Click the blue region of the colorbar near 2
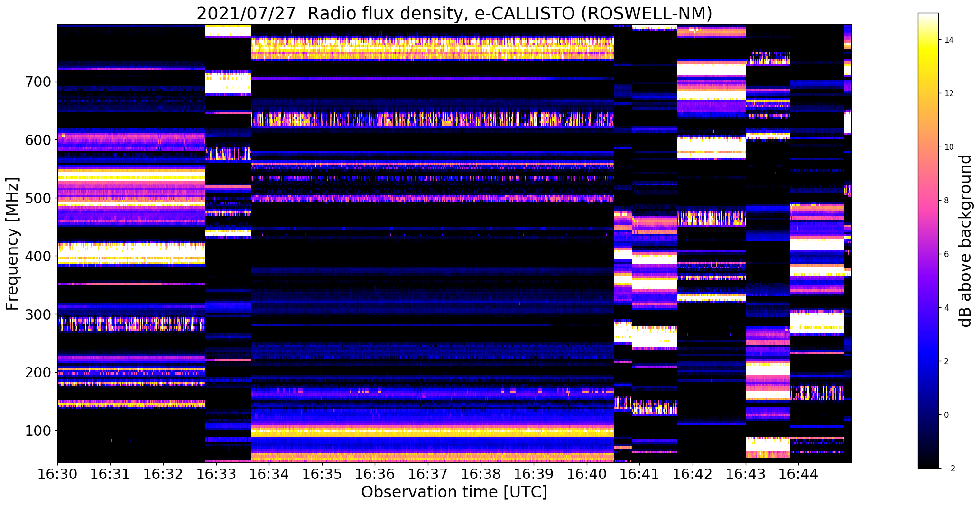 coord(928,361)
